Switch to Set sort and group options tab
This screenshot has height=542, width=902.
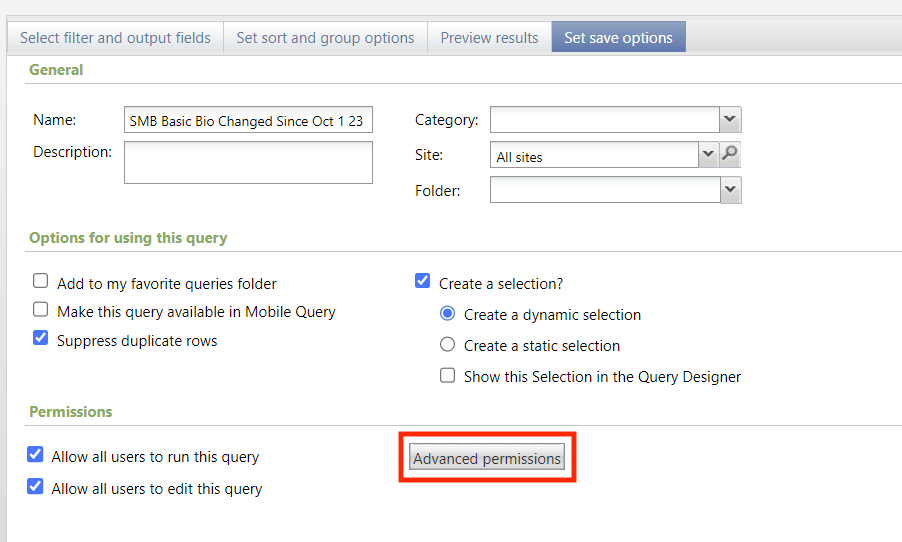pyautogui.click(x=325, y=37)
